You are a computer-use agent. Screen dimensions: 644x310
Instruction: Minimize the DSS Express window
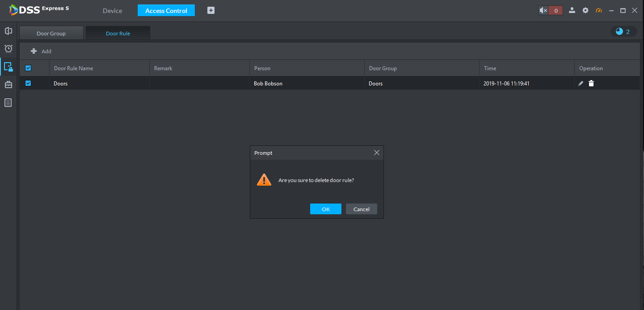click(x=611, y=10)
